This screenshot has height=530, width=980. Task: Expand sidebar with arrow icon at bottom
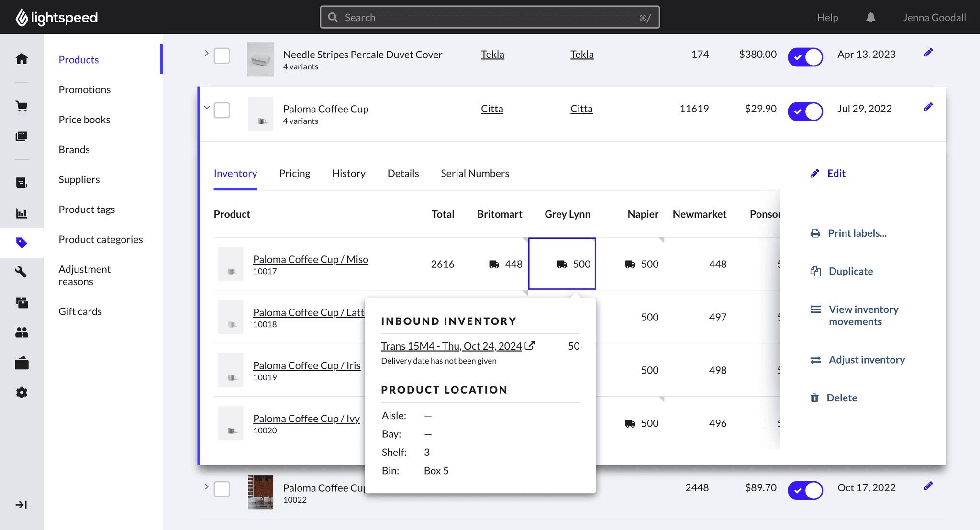(22, 505)
